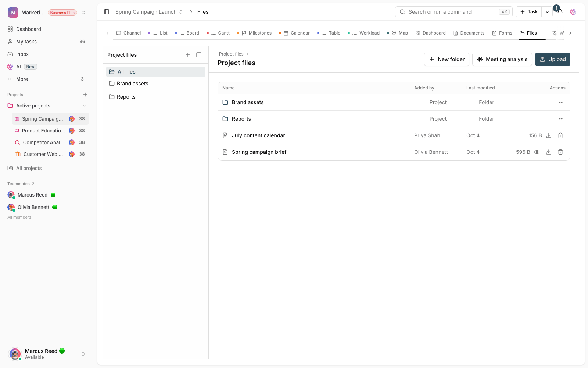Click the Upload button
The image size is (588, 368).
click(553, 59)
